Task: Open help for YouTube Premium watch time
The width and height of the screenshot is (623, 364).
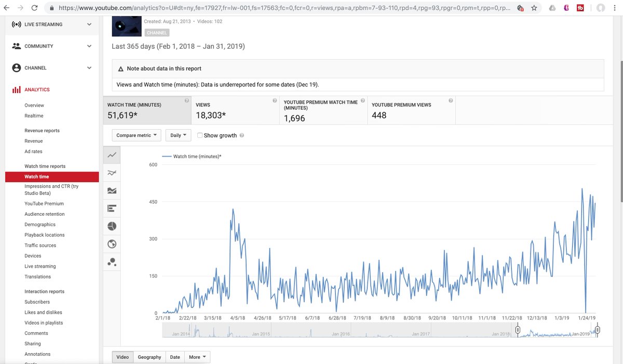Action: click(x=362, y=101)
